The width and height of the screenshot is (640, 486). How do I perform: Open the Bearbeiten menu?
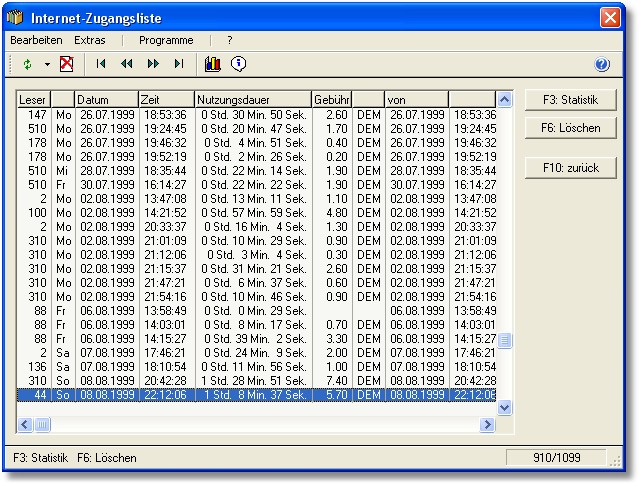(36, 40)
